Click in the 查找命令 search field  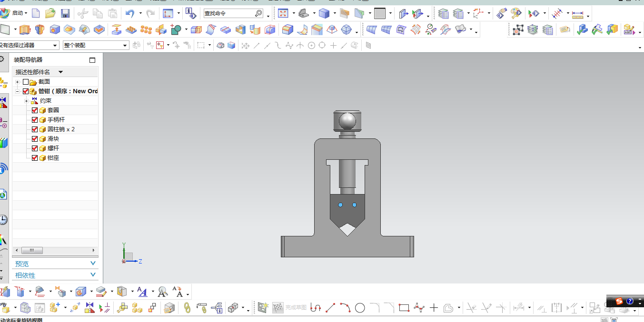tap(229, 13)
